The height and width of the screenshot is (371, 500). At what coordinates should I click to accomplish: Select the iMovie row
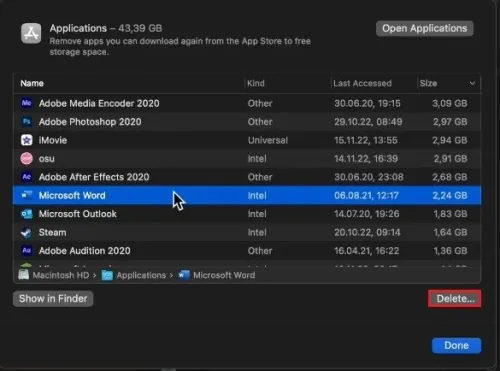pos(247,140)
